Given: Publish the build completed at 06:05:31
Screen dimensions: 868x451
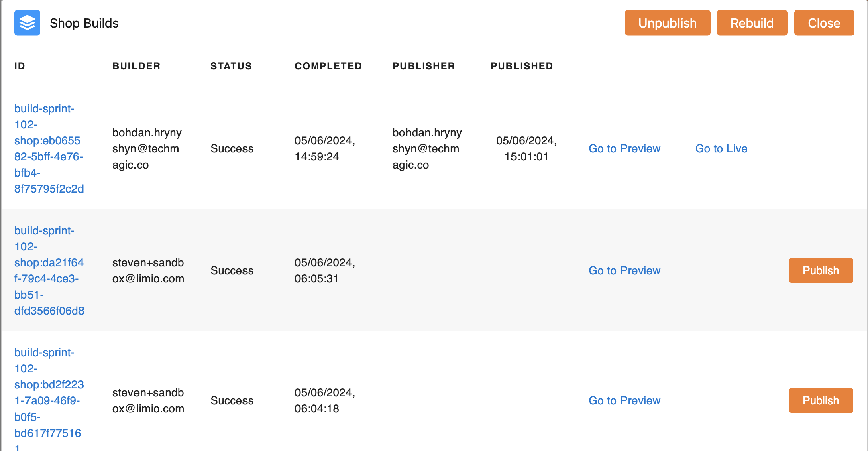Looking at the screenshot, I should pyautogui.click(x=821, y=270).
